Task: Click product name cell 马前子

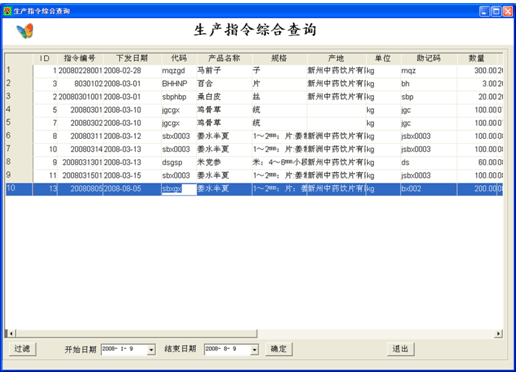Action: click(224, 71)
